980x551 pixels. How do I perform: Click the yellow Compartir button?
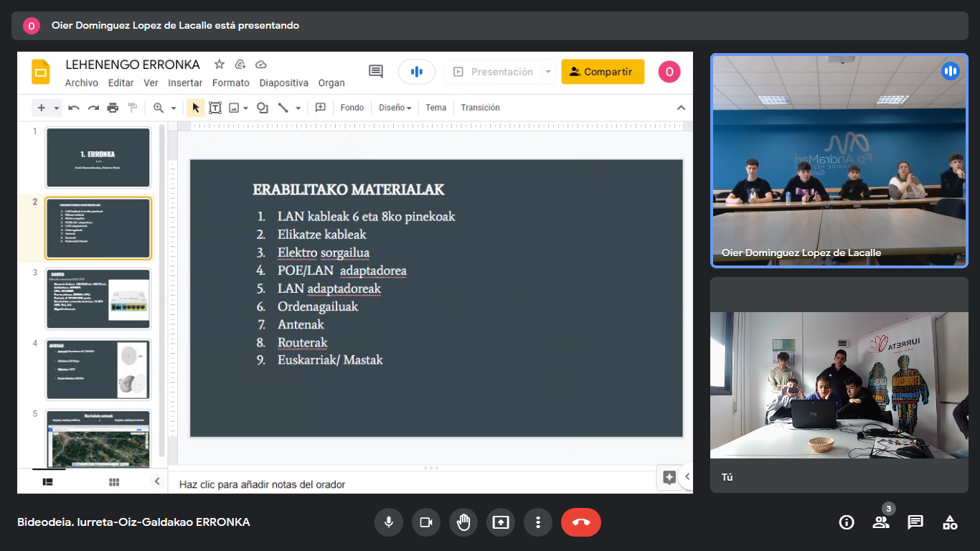point(603,72)
